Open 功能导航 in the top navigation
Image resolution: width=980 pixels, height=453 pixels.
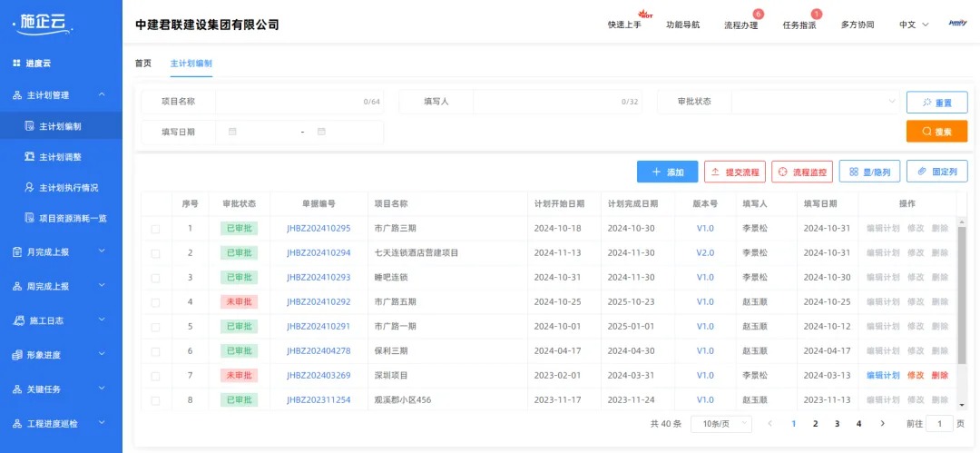coord(683,25)
